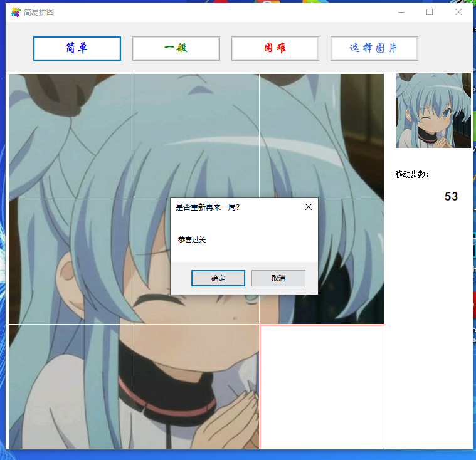This screenshot has width=476, height=460.
Task: Pick the 困难 (hard) difficulty button
Action: [275, 48]
